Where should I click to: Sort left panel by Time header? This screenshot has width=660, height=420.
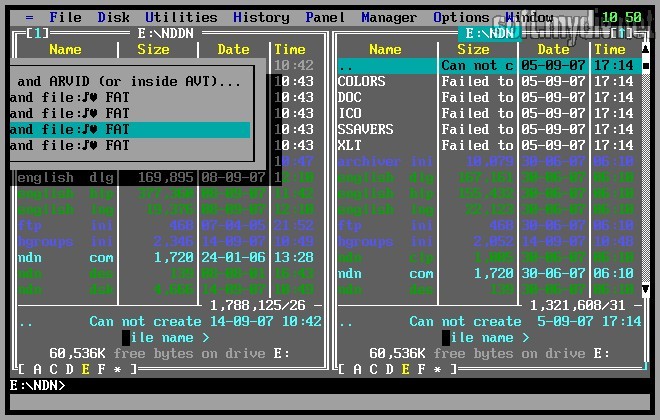[x=290, y=49]
